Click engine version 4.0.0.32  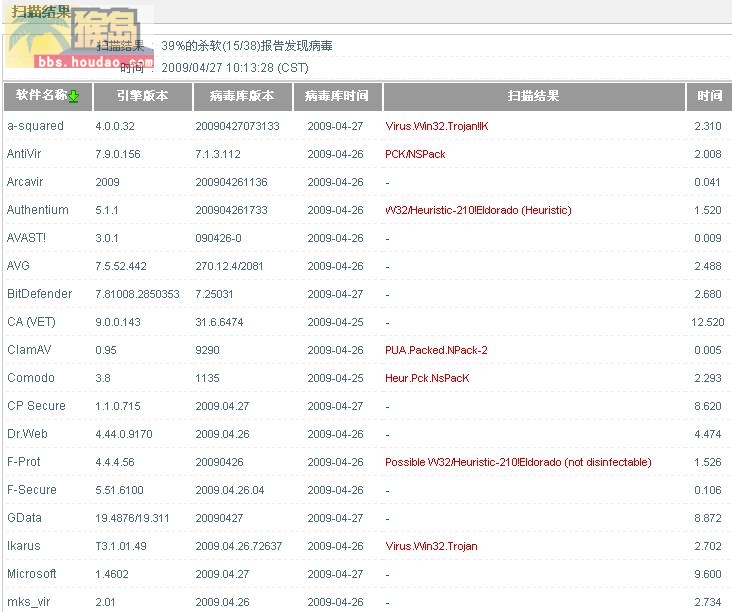point(115,127)
